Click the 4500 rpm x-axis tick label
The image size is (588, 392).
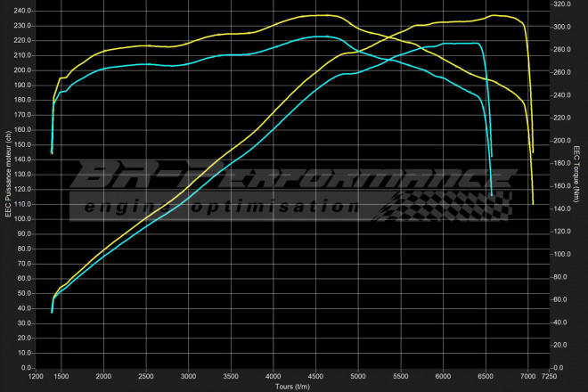tap(315, 377)
